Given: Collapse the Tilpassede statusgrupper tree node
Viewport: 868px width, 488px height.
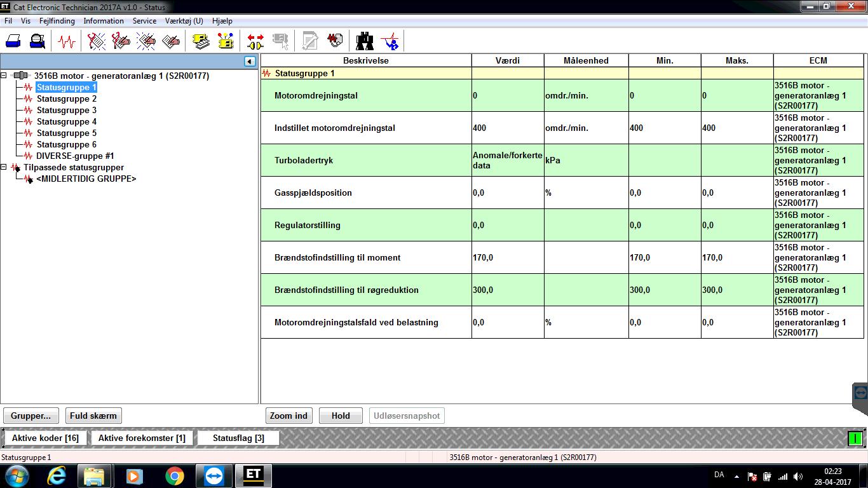Looking at the screenshot, I should point(4,167).
